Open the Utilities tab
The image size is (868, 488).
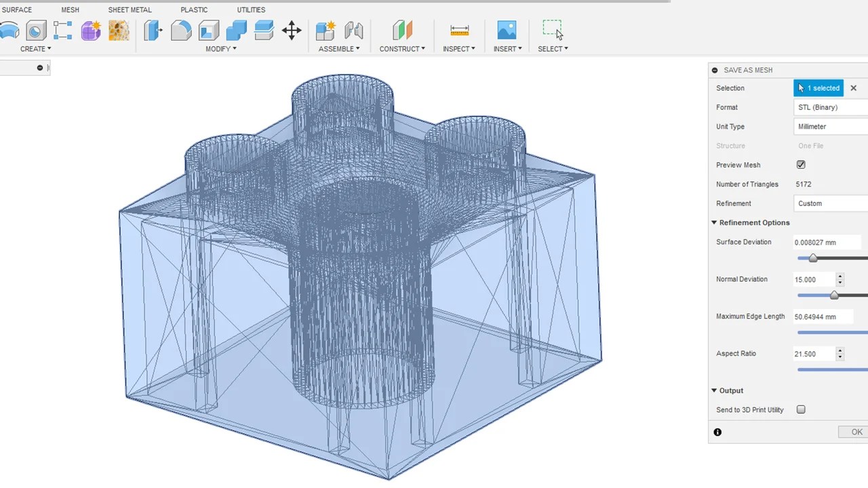251,10
